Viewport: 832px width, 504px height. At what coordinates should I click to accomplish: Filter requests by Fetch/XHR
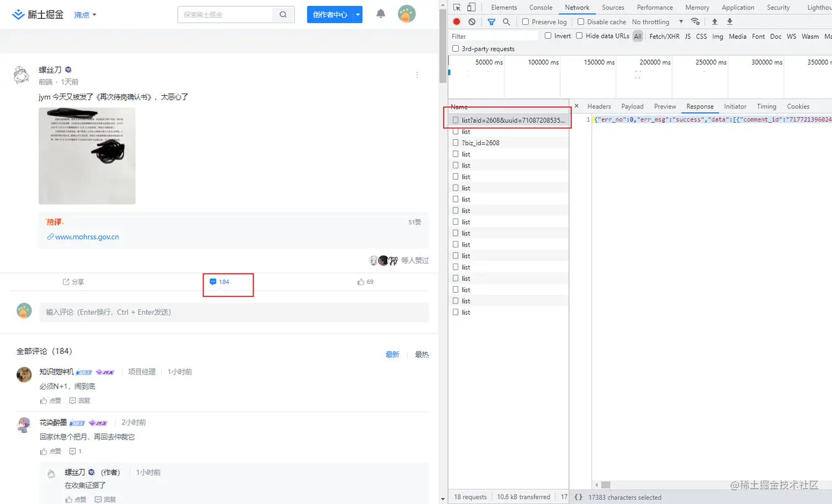tap(664, 36)
